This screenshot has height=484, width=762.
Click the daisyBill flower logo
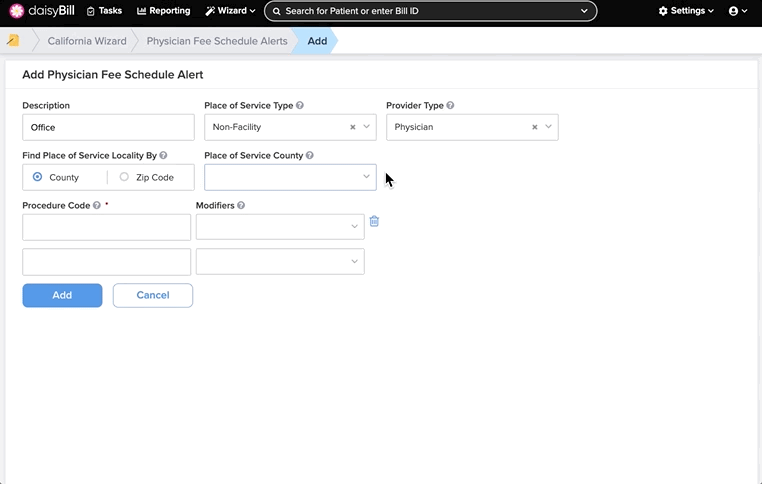(x=17, y=11)
